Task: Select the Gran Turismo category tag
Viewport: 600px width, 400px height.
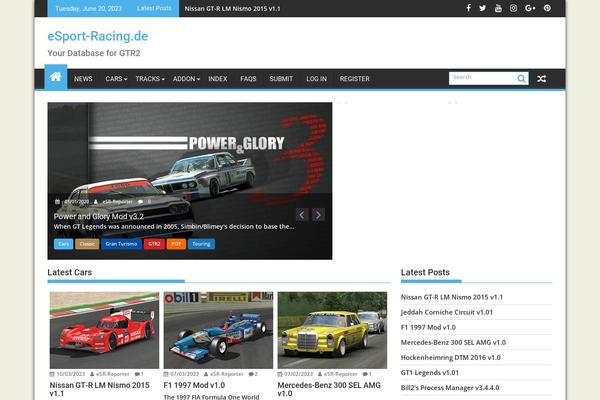Action: pyautogui.click(x=121, y=244)
